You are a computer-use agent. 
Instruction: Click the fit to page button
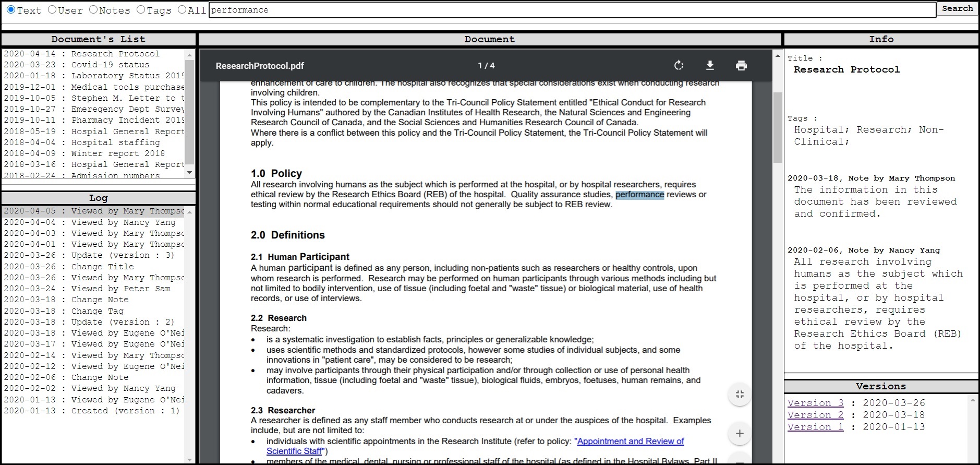(739, 395)
